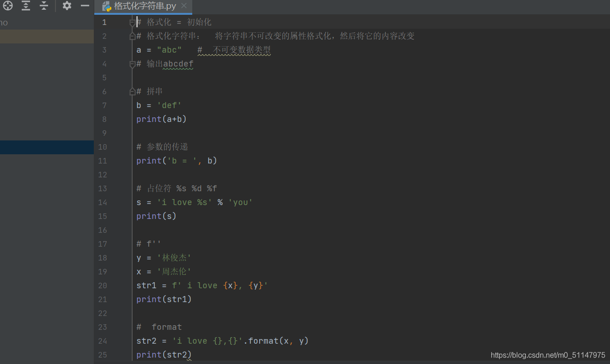610x364 pixels.
Task: Toggle fold marker on line 4
Action: (x=132, y=64)
